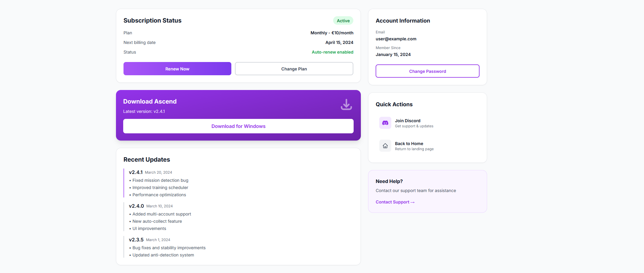Click the Change Password button
The height and width of the screenshot is (273, 644).
(x=427, y=71)
